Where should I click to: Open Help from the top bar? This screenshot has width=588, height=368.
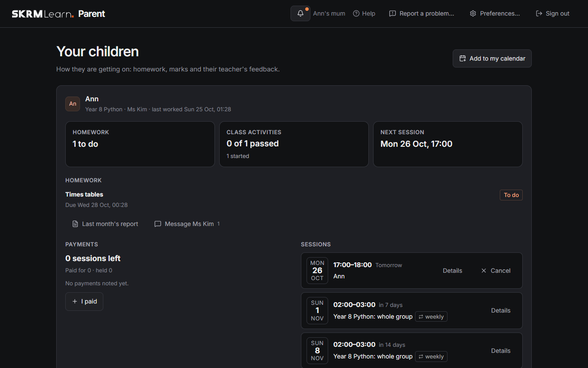pos(364,13)
